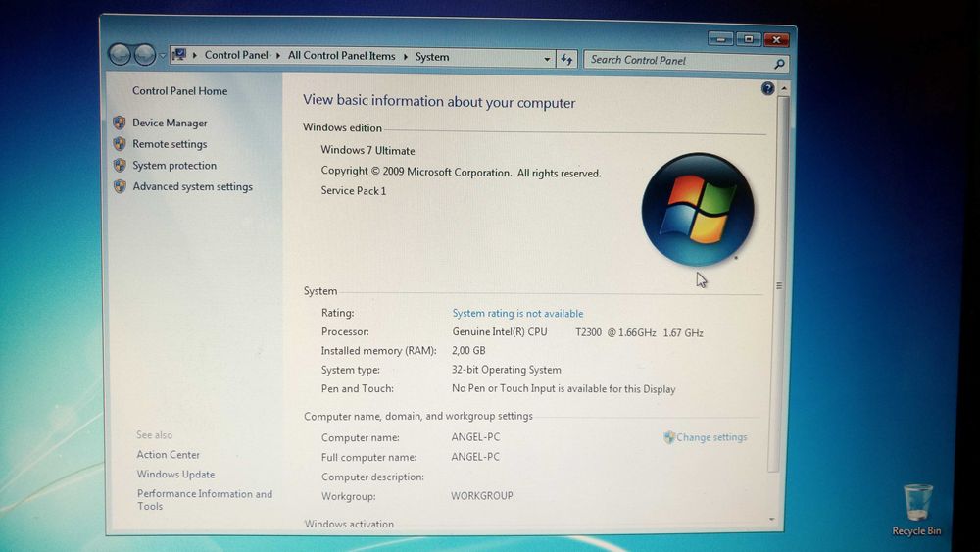Click System rating is not available link
The width and height of the screenshot is (980, 552).
(x=517, y=313)
